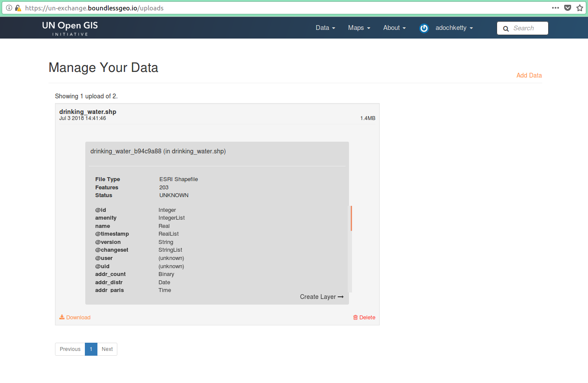Screen dimensions: 588x383
Task: Open the About dropdown menu
Action: tap(394, 28)
